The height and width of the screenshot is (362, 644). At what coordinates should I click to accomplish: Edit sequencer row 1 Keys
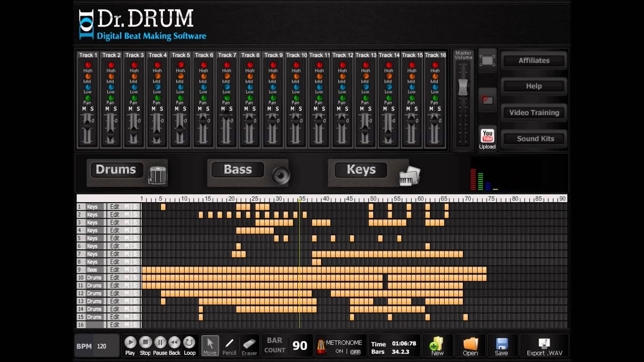[x=115, y=207]
